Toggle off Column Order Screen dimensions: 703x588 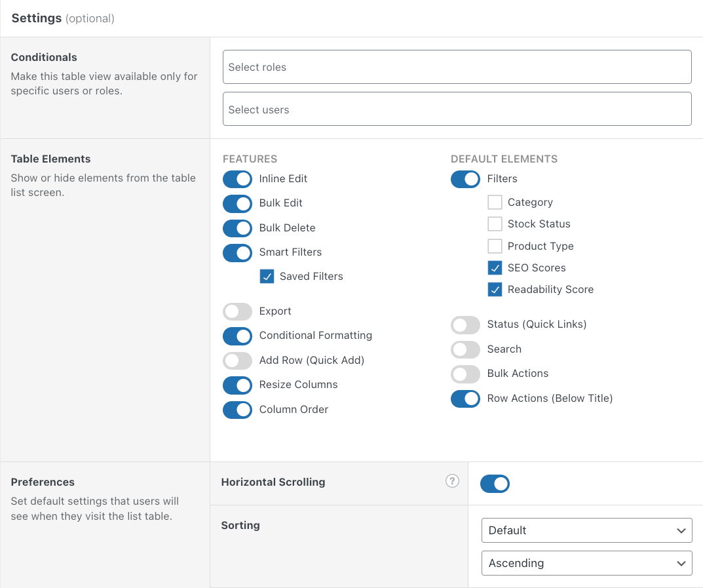237,410
